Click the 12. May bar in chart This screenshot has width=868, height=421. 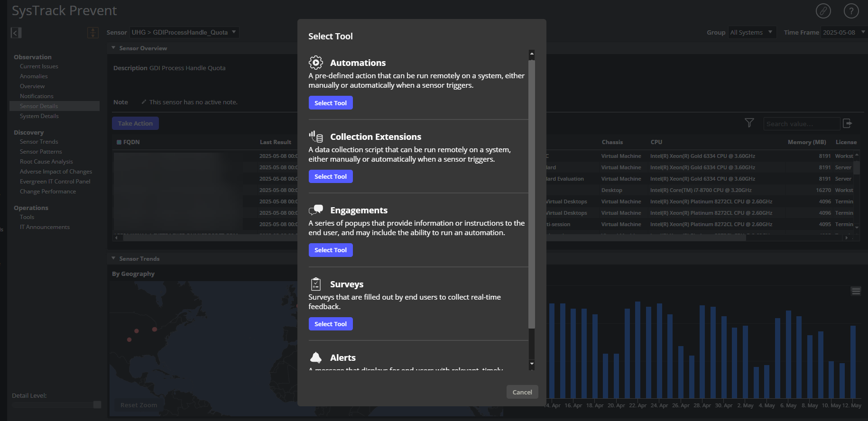pyautogui.click(x=853, y=362)
